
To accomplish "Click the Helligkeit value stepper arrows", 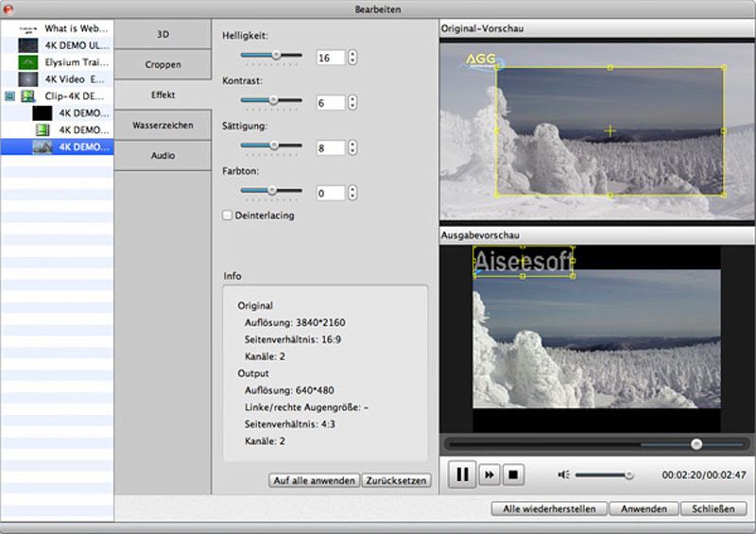I will 352,58.
